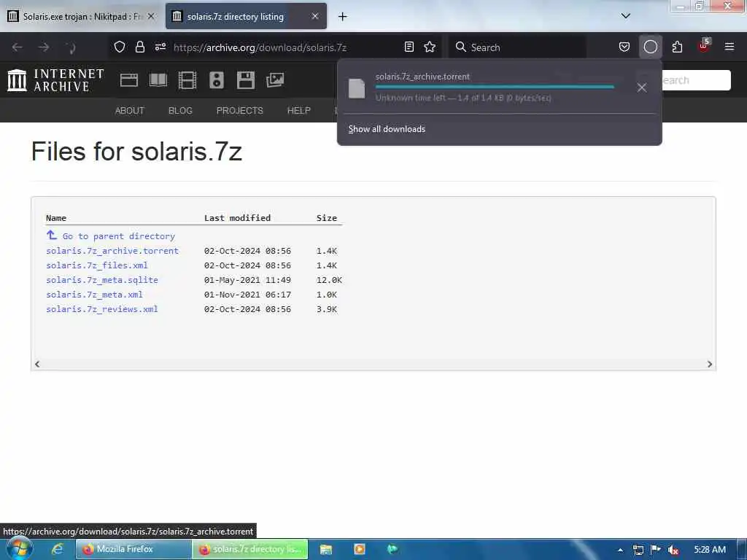Viewport: 747px width, 560px height.
Task: Download solaris.7z_archive.torrent link
Action: [112, 251]
